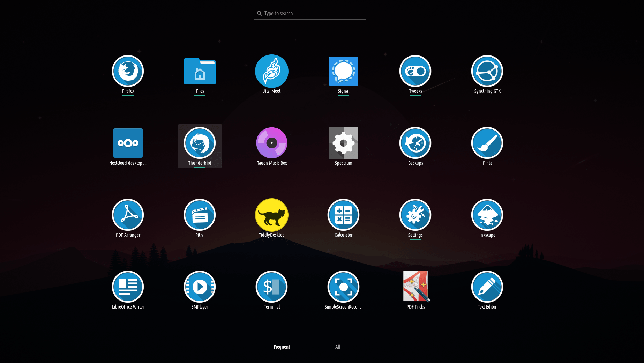
Task: Launch PDF Tricks
Action: [x=415, y=287]
